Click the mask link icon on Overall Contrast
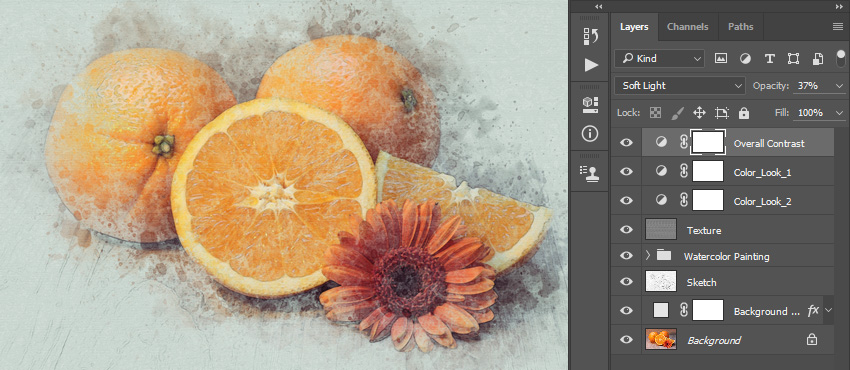 684,142
